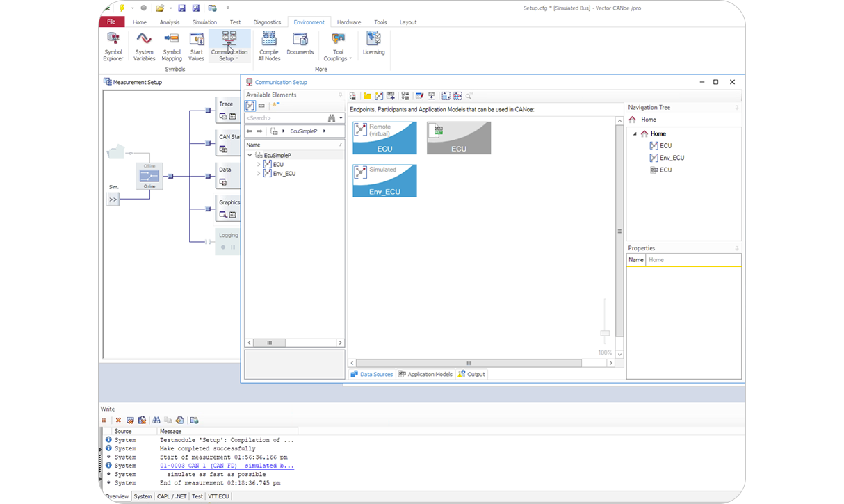Open the Documents dialog
Screen dimensions: 844x504
coord(300,43)
